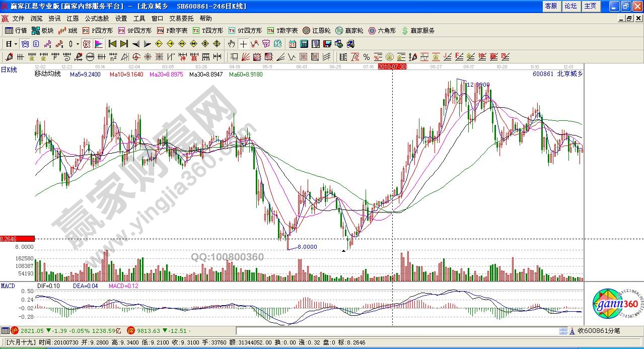Click the 论坛 forum button
This screenshot has height=349, width=644.
point(570,6)
